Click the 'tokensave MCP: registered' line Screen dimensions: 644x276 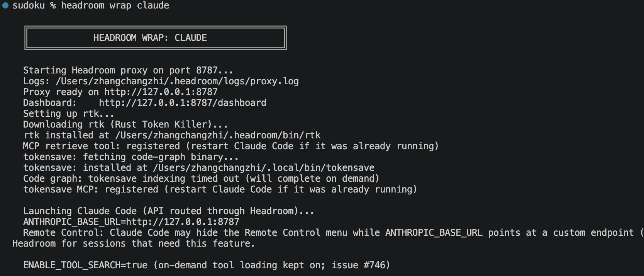[x=220, y=189]
